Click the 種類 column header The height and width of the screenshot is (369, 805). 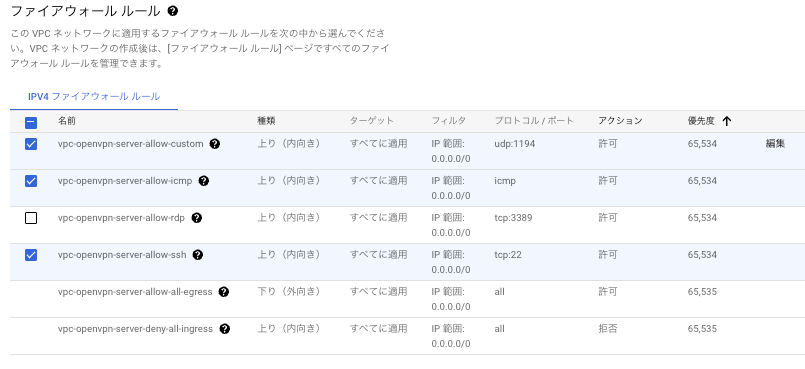(266, 121)
